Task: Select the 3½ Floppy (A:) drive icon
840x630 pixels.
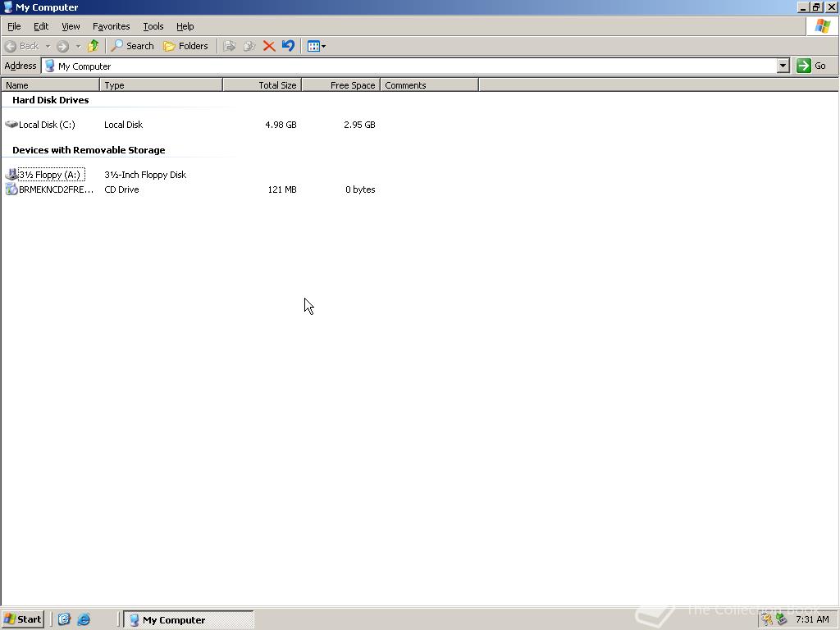Action: click(x=11, y=174)
